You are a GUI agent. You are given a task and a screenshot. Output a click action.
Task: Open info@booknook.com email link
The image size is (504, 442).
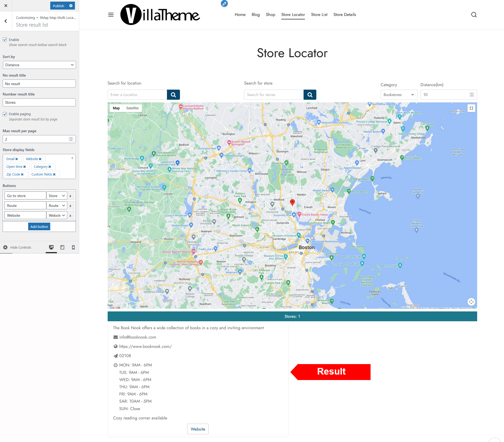tap(137, 337)
